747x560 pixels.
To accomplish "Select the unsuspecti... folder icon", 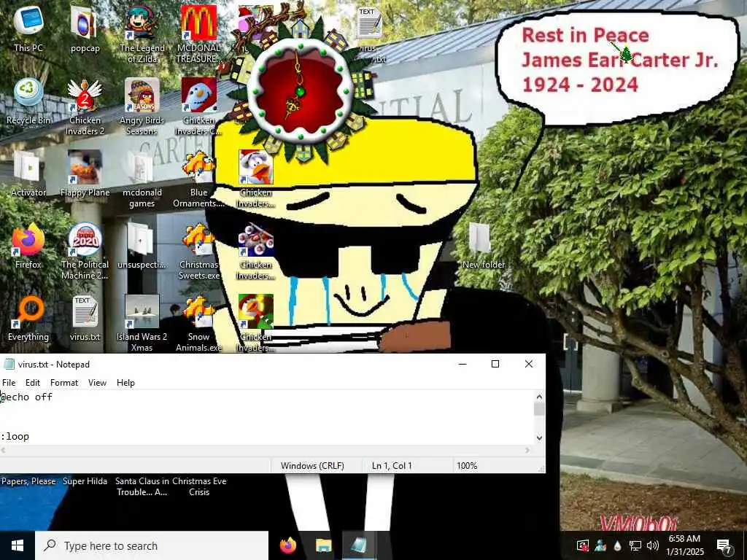I will coord(142,246).
